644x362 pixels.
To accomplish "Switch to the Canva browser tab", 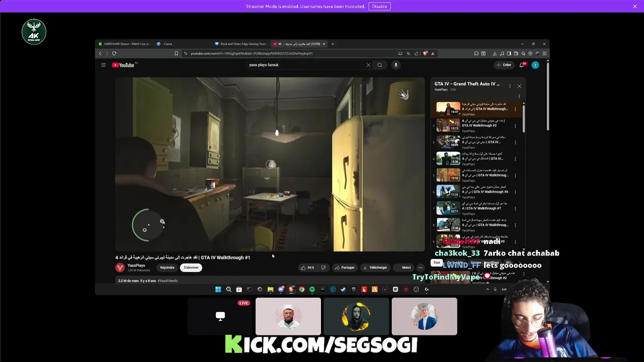I will [x=181, y=44].
